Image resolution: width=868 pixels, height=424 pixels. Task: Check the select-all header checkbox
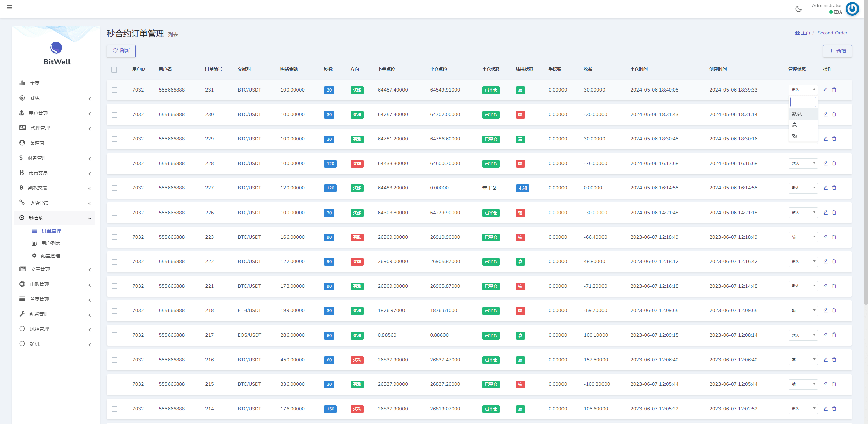pyautogui.click(x=114, y=69)
